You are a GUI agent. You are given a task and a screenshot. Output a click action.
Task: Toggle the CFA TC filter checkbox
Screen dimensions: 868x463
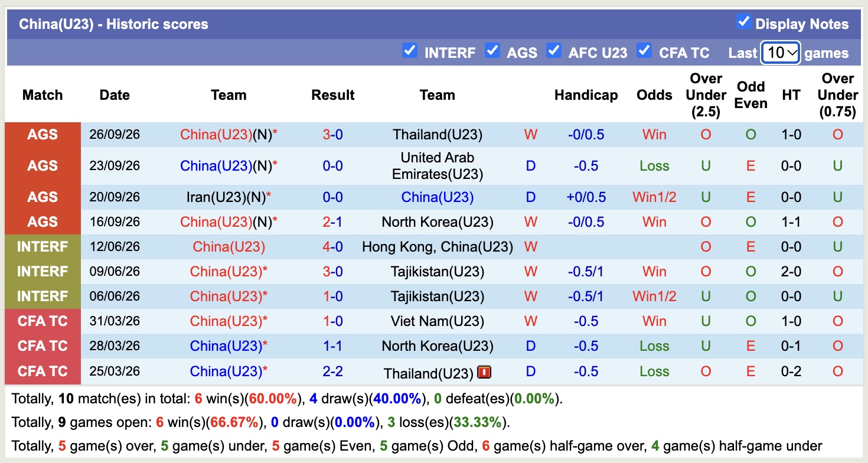tap(644, 51)
